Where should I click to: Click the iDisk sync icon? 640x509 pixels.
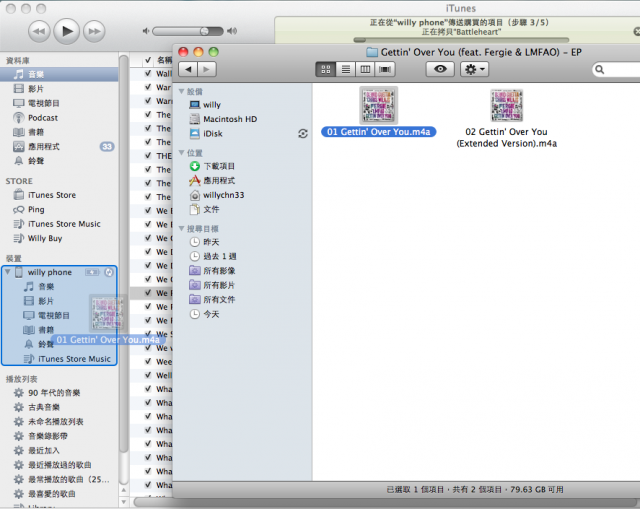pos(303,133)
